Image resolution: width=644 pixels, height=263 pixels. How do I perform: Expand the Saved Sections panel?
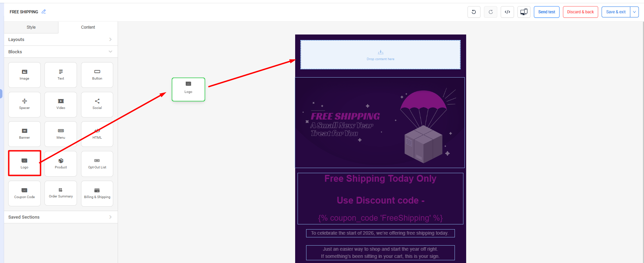click(x=61, y=217)
